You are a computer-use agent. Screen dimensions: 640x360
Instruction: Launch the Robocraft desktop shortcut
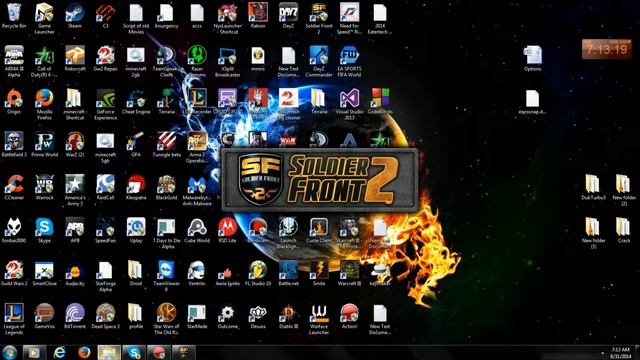(x=75, y=59)
